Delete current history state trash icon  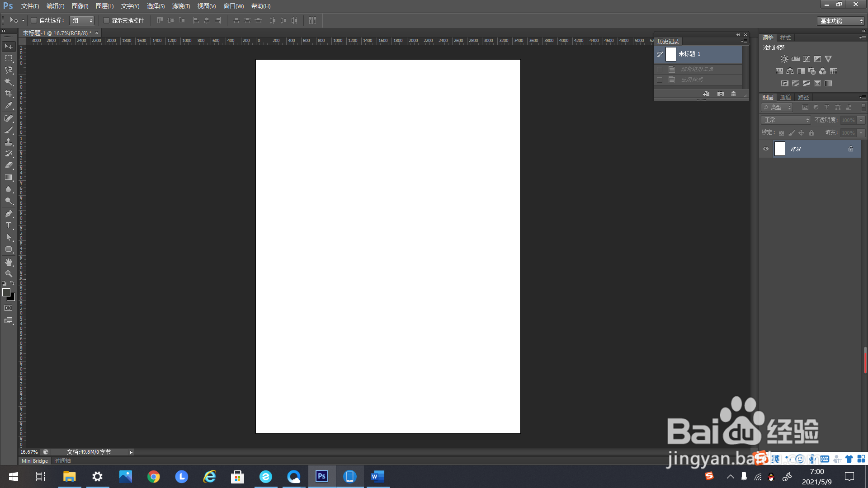pyautogui.click(x=734, y=94)
